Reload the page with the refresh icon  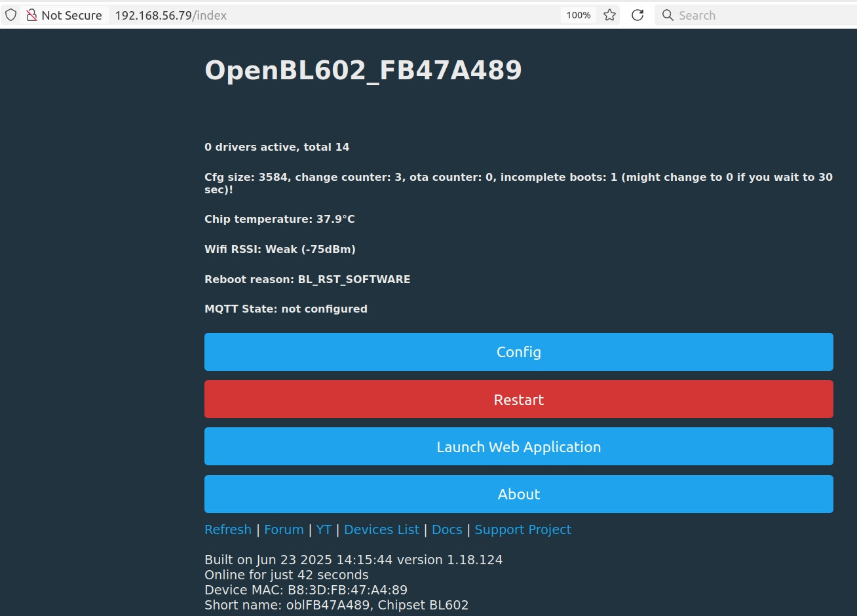(637, 14)
